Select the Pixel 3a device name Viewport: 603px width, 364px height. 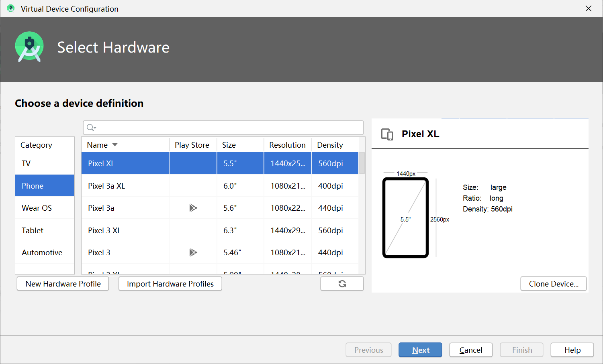coord(101,208)
